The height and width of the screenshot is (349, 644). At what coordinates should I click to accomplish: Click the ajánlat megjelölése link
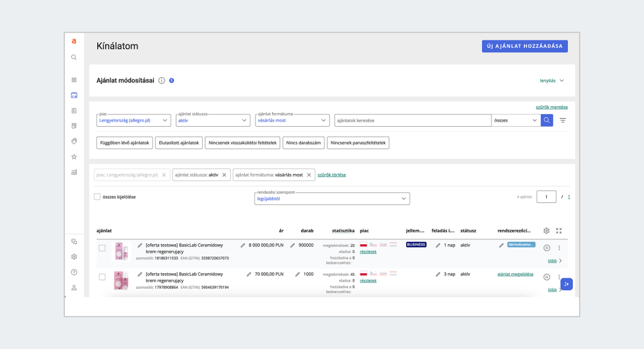tap(516, 274)
